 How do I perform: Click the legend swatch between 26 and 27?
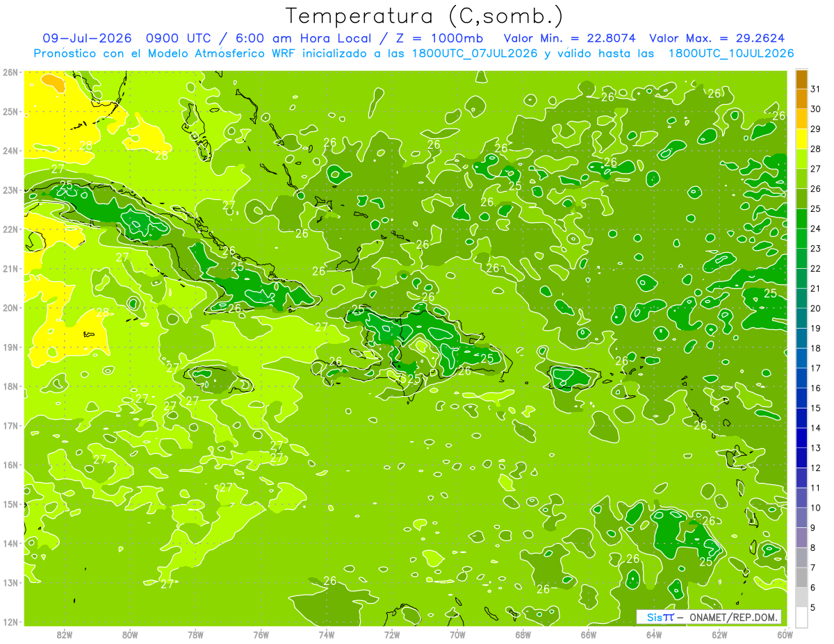tap(801, 179)
